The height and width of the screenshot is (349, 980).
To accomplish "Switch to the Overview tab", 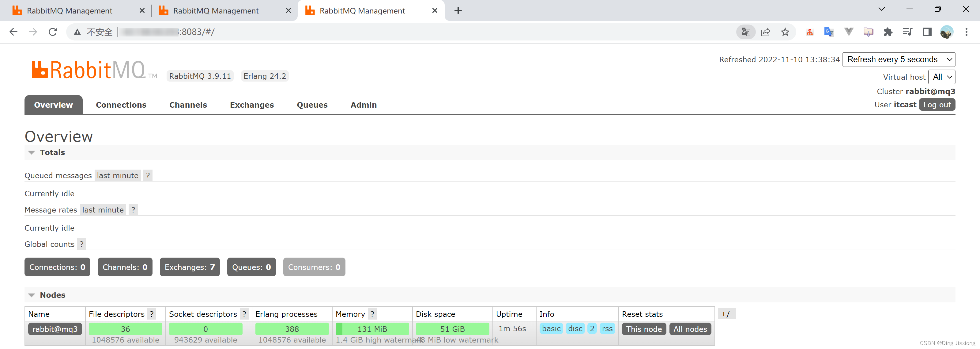I will [x=53, y=105].
